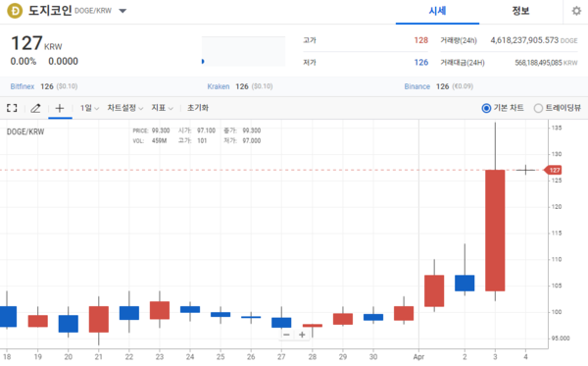Open settings with the gear icon
588x366 pixels.
576,11
